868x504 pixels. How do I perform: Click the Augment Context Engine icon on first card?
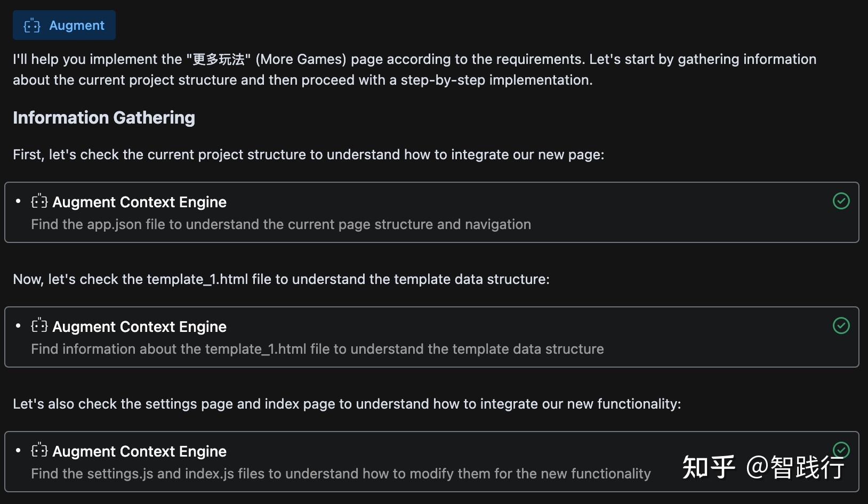click(x=38, y=201)
